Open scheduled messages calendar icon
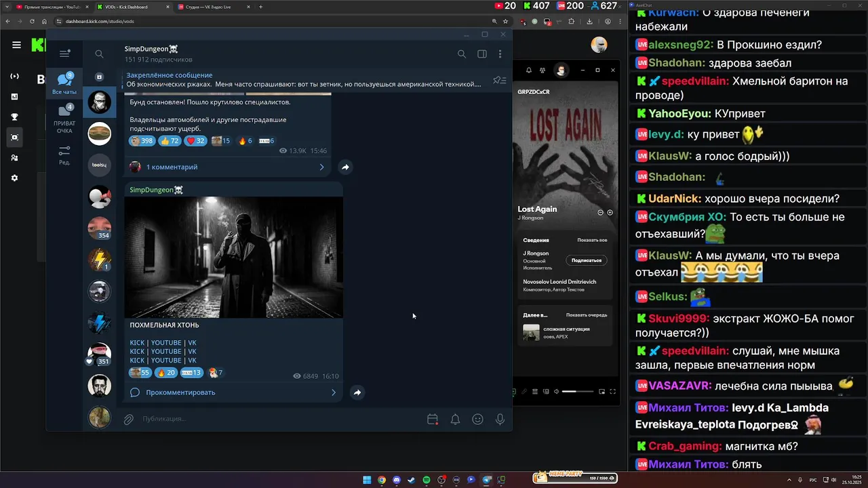868x488 pixels. (x=433, y=420)
